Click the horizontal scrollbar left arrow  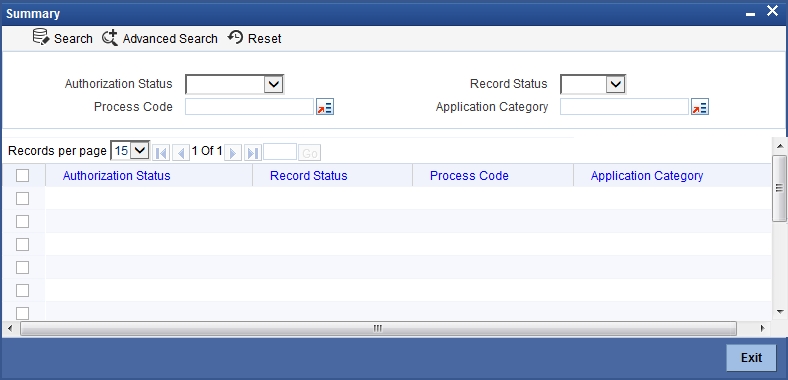[x=10, y=328]
